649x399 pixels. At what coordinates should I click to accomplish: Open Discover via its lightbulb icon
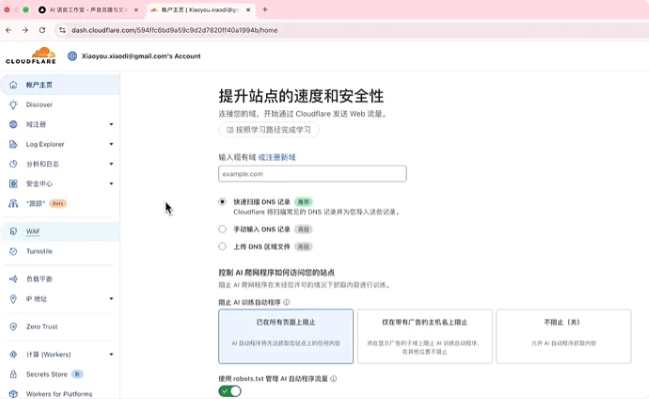click(x=13, y=105)
